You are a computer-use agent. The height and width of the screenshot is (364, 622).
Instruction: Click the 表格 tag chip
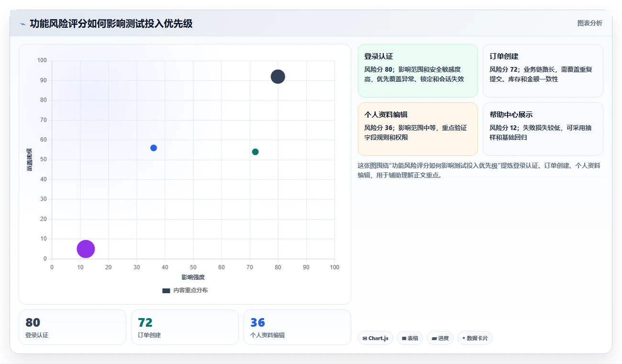(x=410, y=338)
